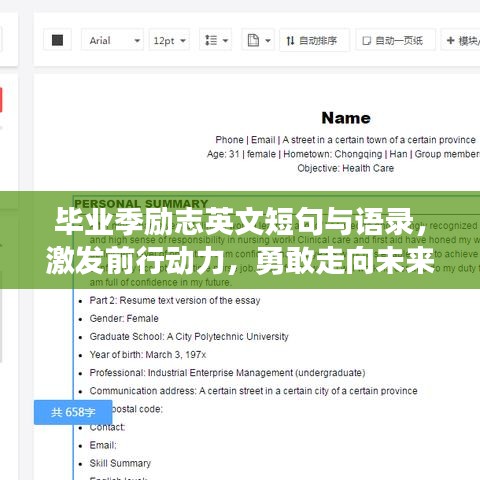This screenshot has width=480, height=480.
Task: Click the Professional: Industrial Enterprise Management line
Action: pos(227,372)
